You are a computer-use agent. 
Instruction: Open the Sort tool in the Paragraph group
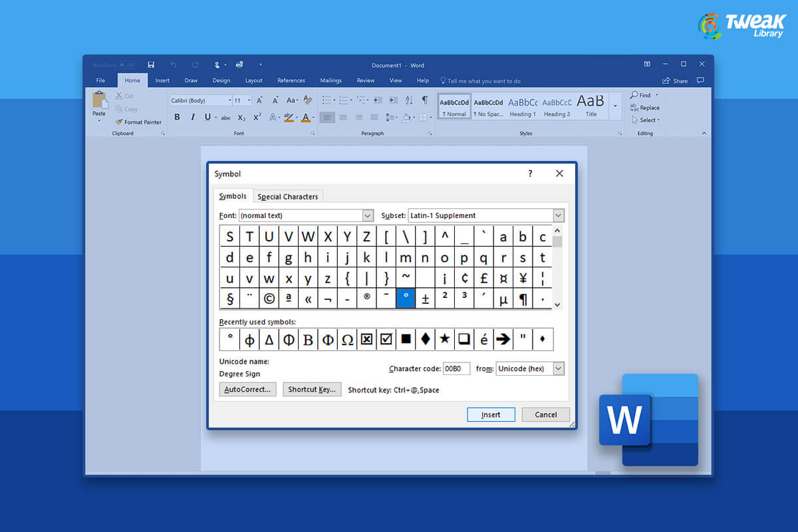409,100
